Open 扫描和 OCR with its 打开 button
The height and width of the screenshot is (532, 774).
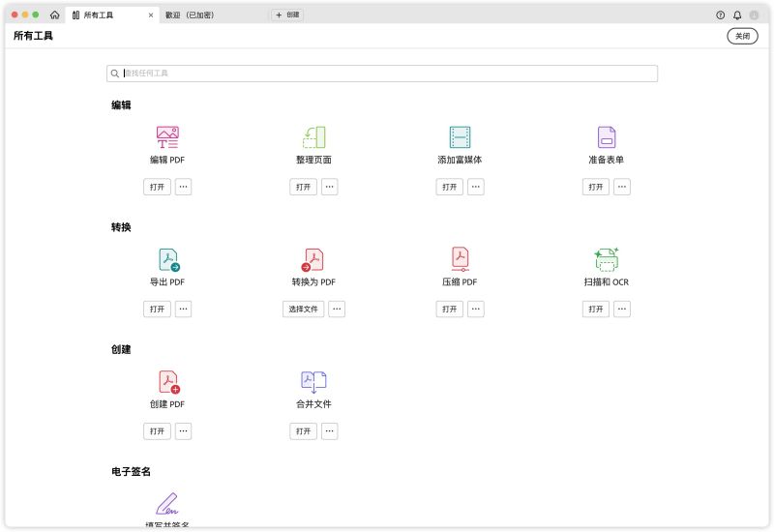point(596,309)
